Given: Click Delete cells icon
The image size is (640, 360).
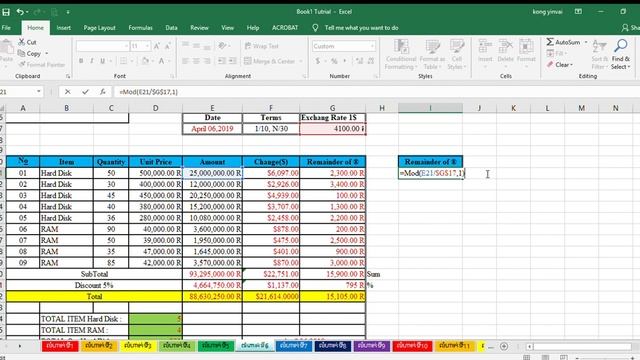Looking at the screenshot, I should coord(505,47).
